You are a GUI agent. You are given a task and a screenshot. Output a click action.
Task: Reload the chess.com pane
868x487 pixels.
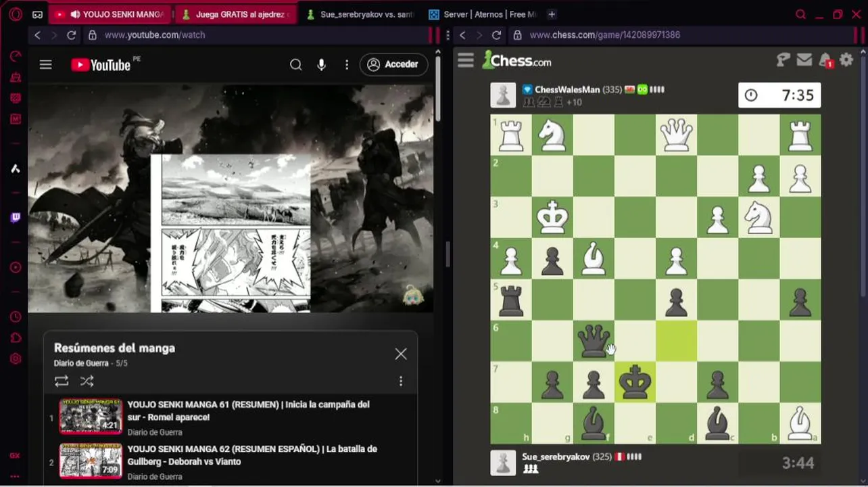496,35
